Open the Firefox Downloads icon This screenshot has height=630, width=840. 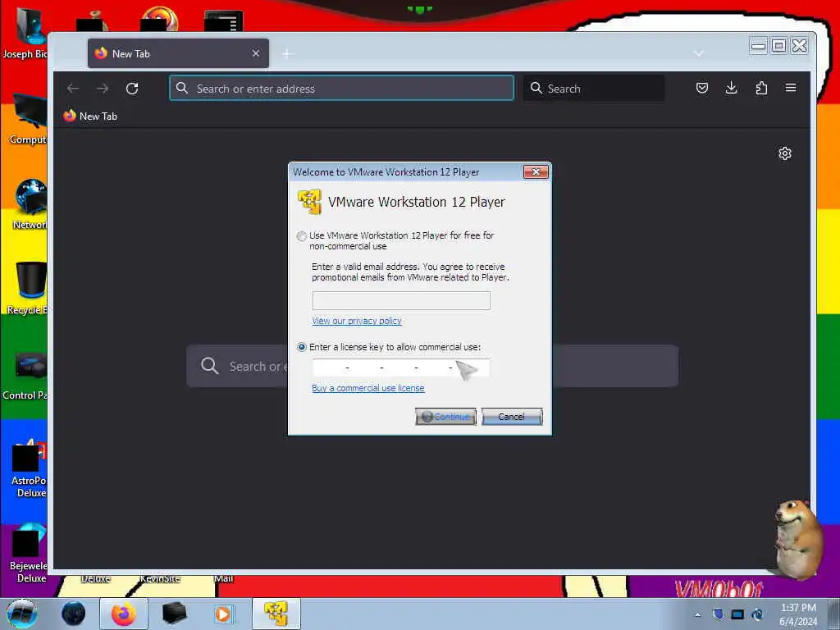click(731, 88)
